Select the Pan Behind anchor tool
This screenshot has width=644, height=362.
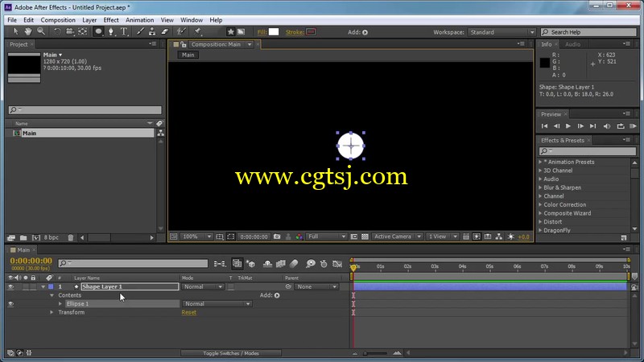(83, 31)
